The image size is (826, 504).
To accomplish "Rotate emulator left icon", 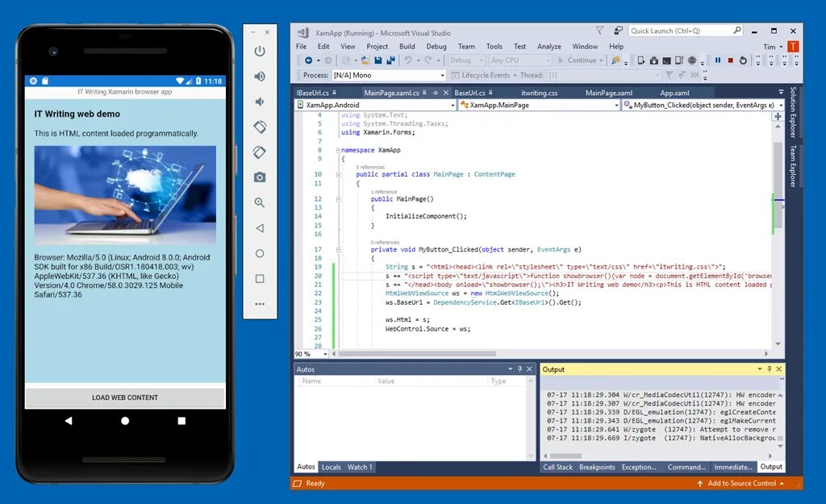I will point(260,127).
